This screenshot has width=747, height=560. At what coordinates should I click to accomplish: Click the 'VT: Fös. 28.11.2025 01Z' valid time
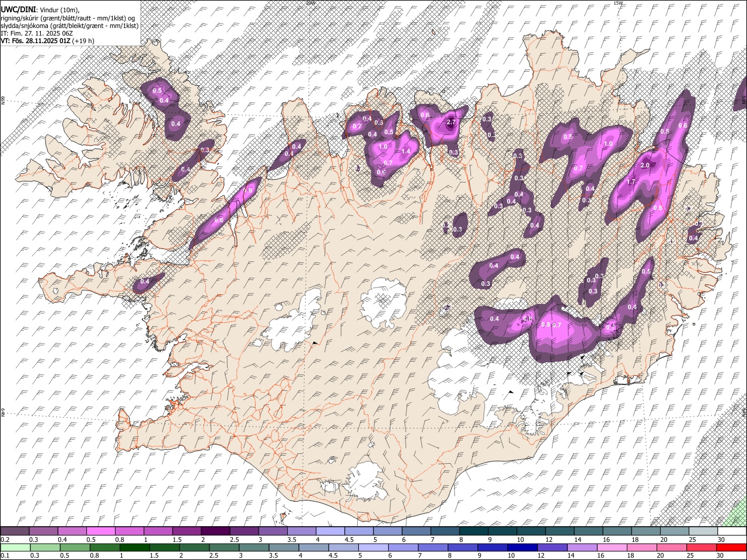[x=36, y=41]
